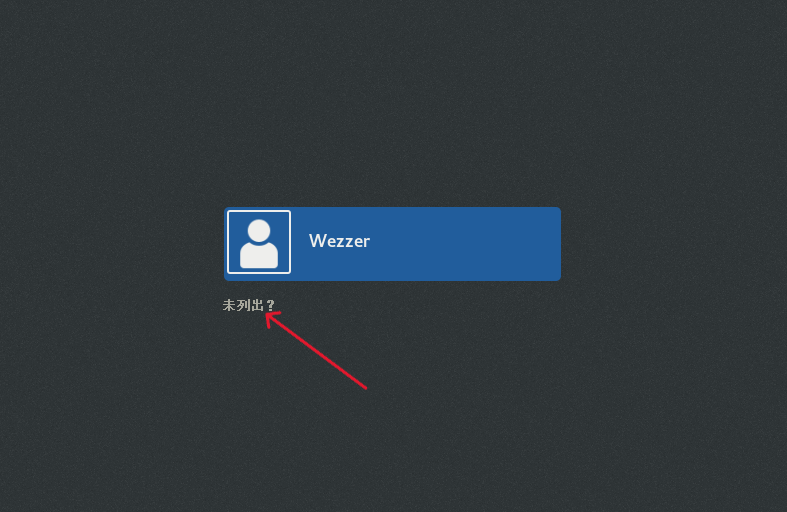Open the not-listed user login option
Image resolution: width=787 pixels, height=512 pixels.
point(248,305)
